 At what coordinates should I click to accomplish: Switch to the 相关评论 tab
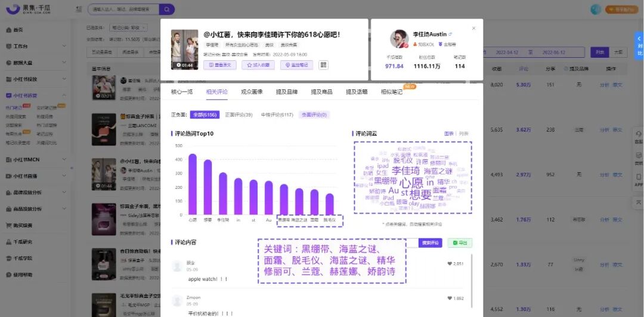[217, 92]
